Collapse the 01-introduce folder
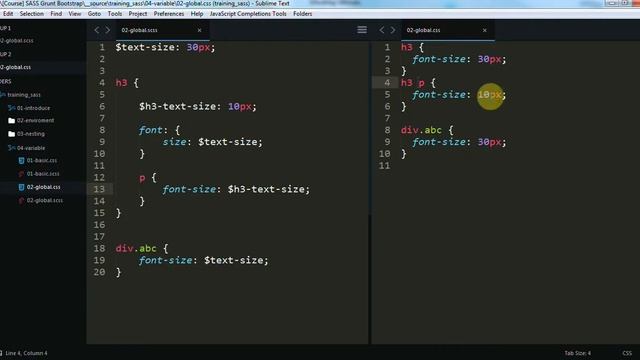This screenshot has width=640, height=360. (x=11, y=108)
